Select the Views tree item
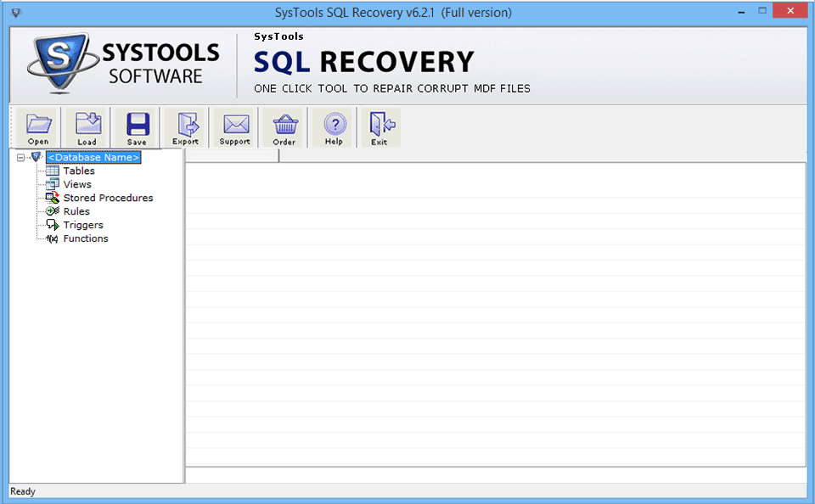 (77, 184)
